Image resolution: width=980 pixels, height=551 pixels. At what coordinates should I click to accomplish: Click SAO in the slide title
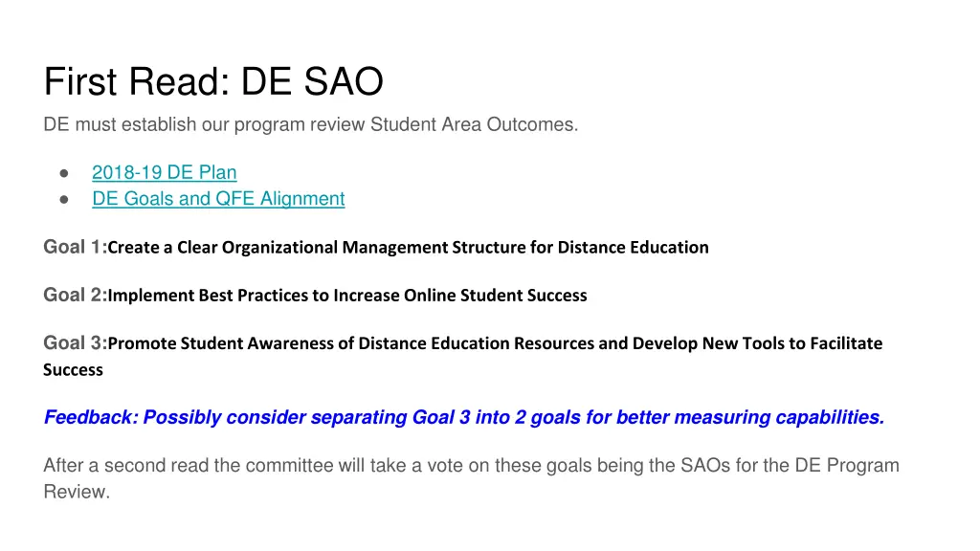coord(344,81)
